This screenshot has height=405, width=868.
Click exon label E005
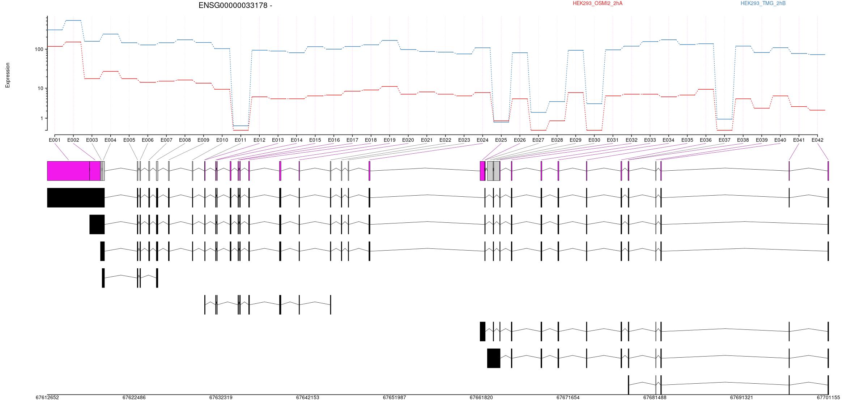(129, 140)
